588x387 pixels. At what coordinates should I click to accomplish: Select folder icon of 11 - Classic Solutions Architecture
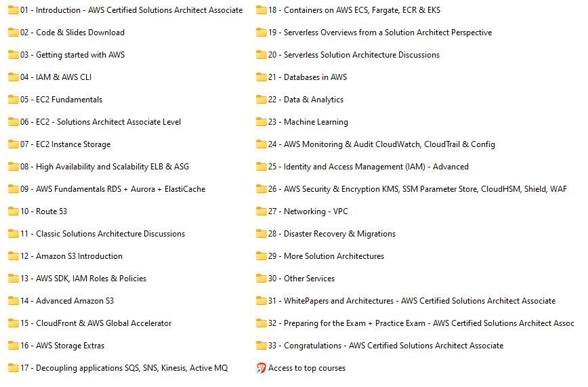click(x=13, y=234)
